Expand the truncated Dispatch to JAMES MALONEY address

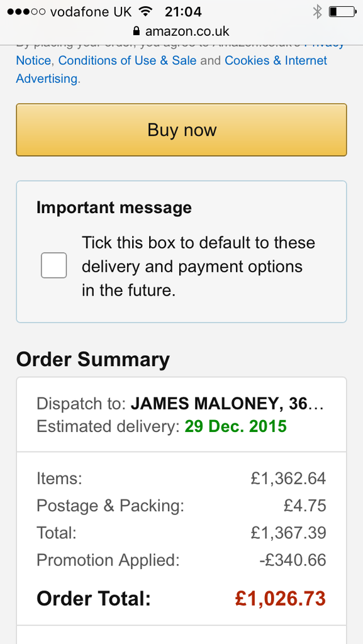[181, 404]
